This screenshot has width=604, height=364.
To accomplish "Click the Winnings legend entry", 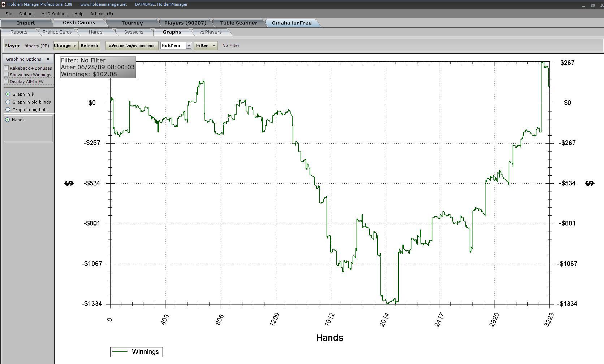I will (x=137, y=352).
